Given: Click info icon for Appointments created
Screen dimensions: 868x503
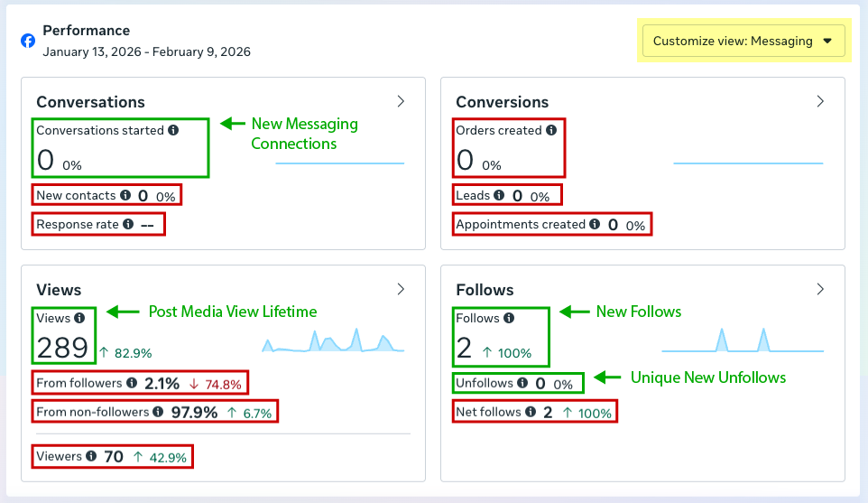Looking at the screenshot, I should point(595,224).
